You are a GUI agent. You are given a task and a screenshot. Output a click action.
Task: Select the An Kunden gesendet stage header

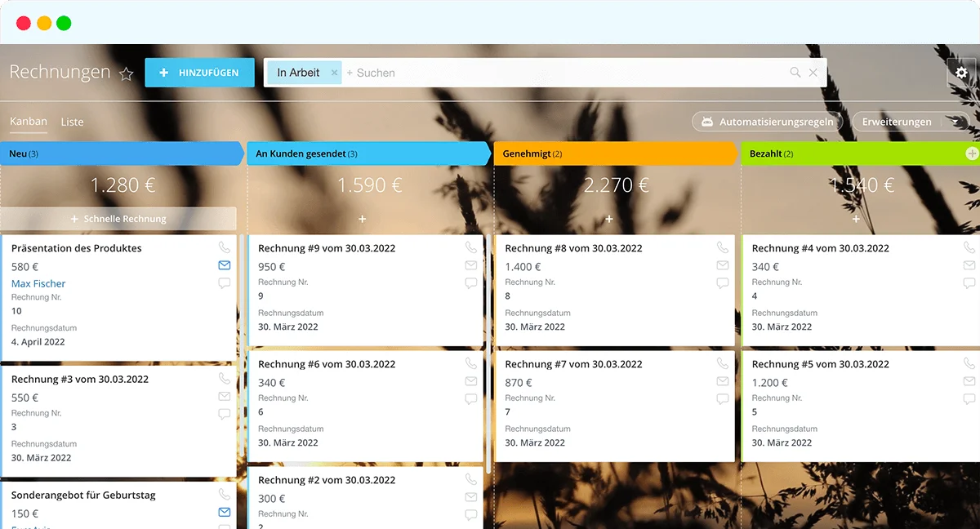[368, 153]
